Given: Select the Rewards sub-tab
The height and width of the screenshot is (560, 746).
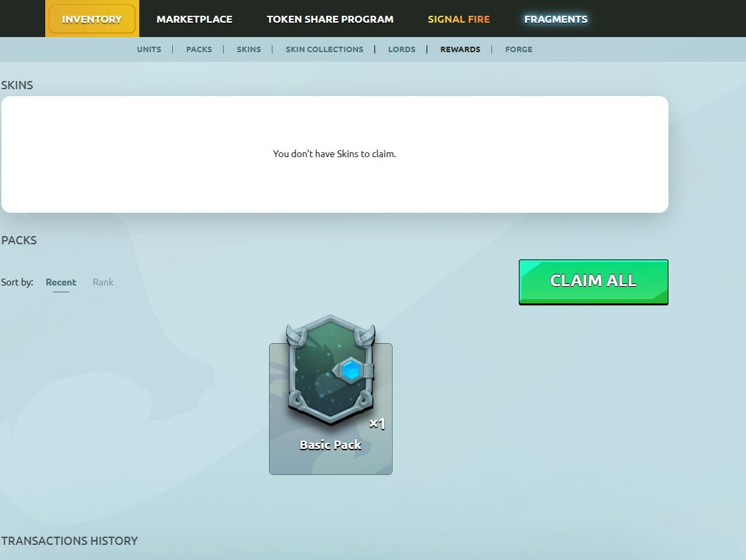Looking at the screenshot, I should (x=460, y=49).
